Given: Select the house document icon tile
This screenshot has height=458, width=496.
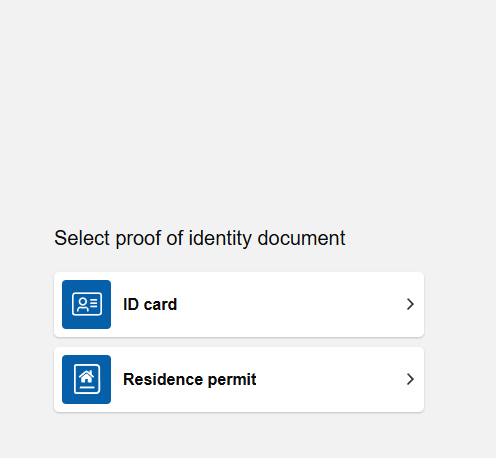Looking at the screenshot, I should coord(86,379).
